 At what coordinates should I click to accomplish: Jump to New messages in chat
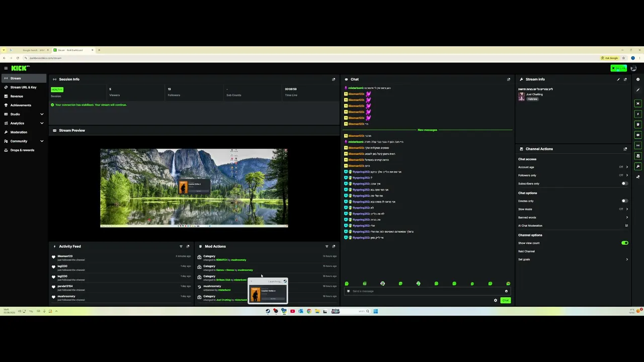tap(427, 130)
